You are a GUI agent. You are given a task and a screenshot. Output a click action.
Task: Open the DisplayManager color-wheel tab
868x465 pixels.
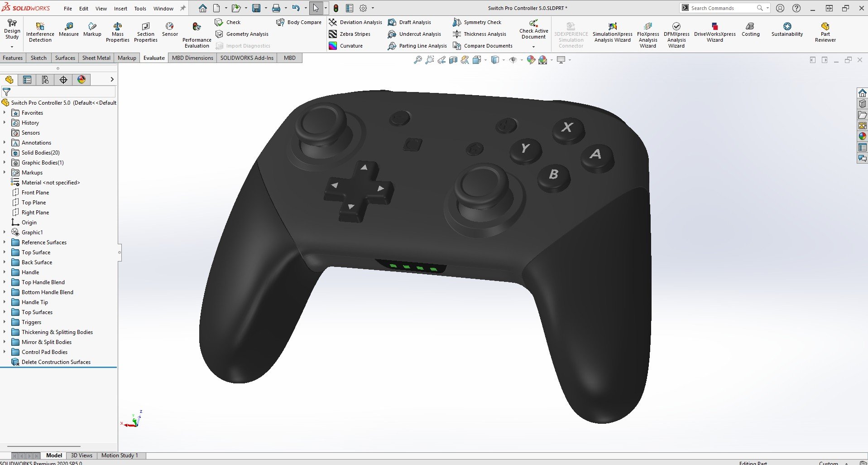point(82,80)
